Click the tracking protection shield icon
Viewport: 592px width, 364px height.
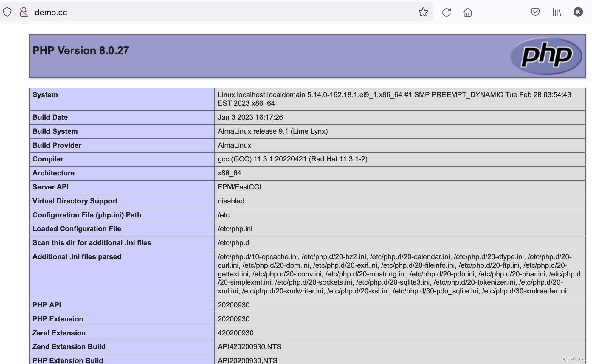(x=7, y=12)
